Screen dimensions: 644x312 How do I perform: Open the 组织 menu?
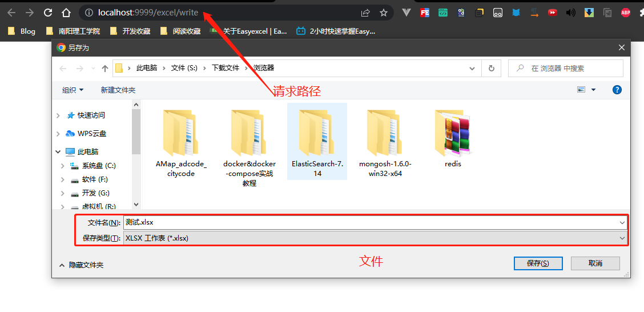pyautogui.click(x=73, y=90)
